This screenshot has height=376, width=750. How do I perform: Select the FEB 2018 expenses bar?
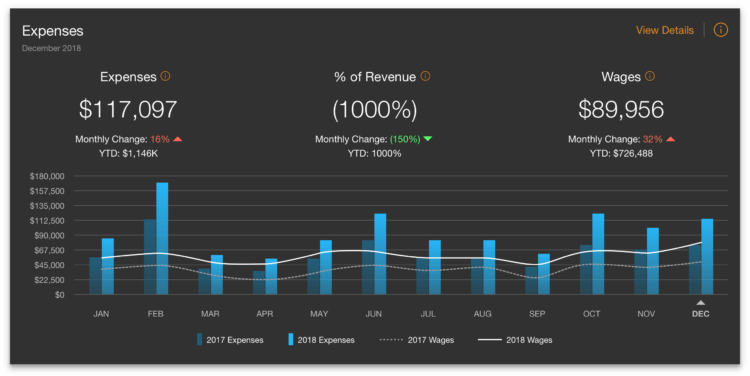(162, 238)
